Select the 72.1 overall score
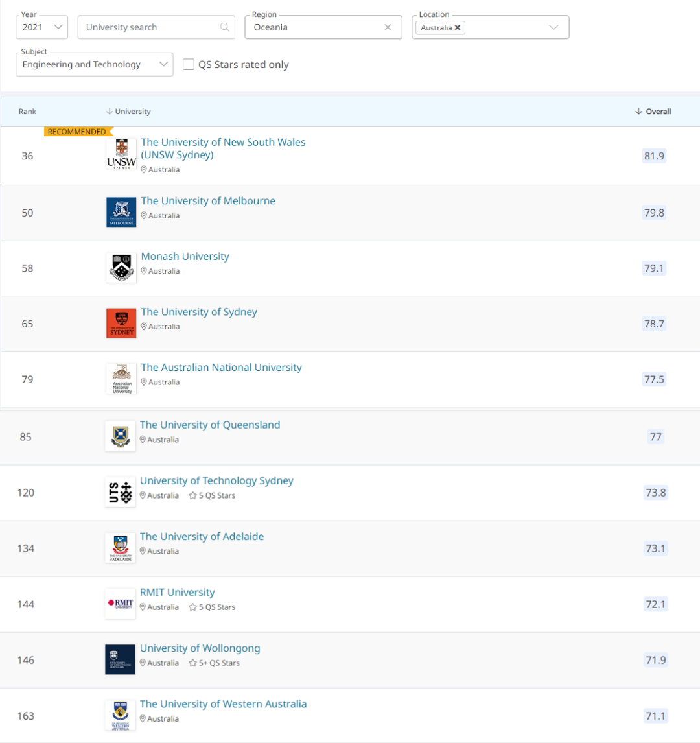The height and width of the screenshot is (743, 700). [656, 604]
